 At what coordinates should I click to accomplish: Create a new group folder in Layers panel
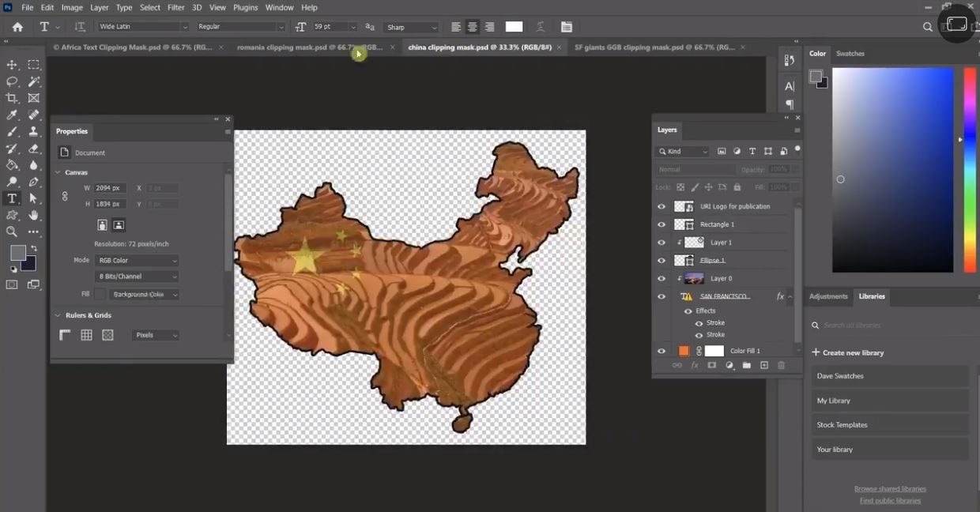pos(747,366)
